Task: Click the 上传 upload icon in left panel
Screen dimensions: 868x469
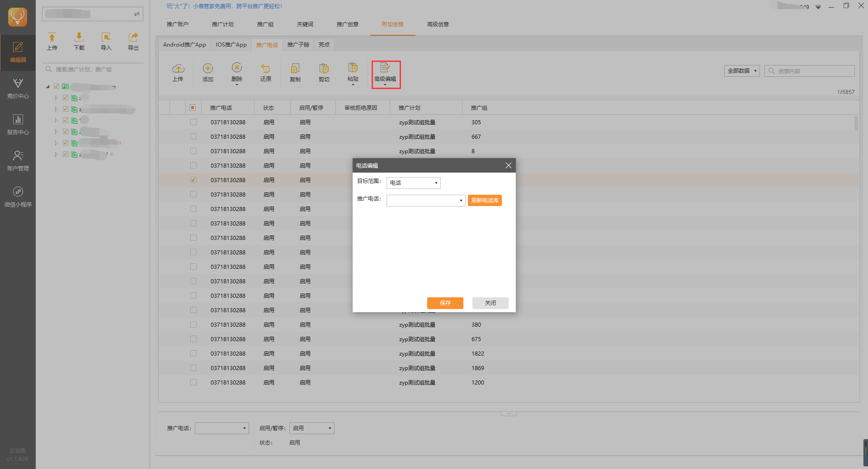Action: click(x=52, y=41)
